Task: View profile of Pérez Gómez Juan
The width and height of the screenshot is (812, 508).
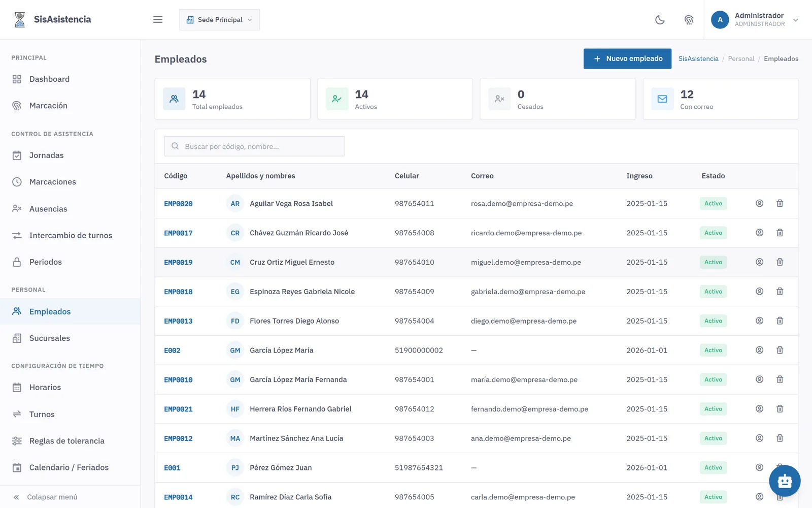Action: (x=759, y=467)
